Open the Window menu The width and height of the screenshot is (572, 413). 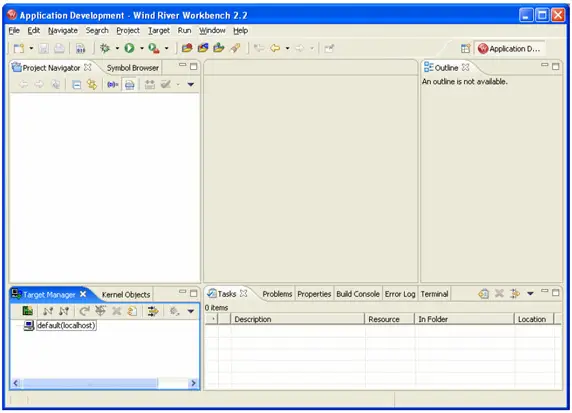(212, 31)
